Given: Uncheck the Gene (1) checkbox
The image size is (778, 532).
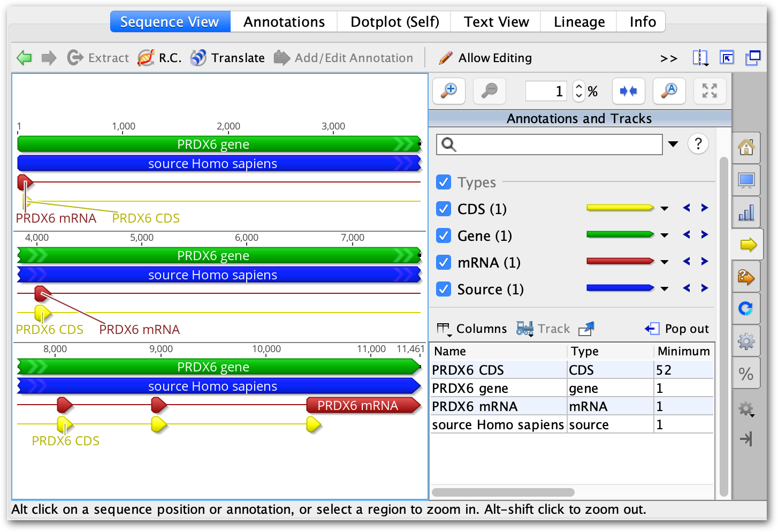Looking at the screenshot, I should 444,235.
